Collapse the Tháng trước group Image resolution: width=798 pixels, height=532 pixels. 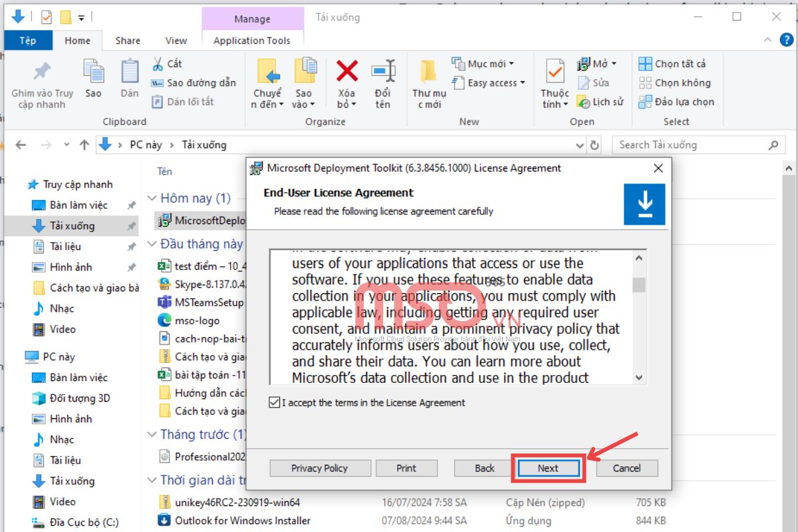coord(152,434)
